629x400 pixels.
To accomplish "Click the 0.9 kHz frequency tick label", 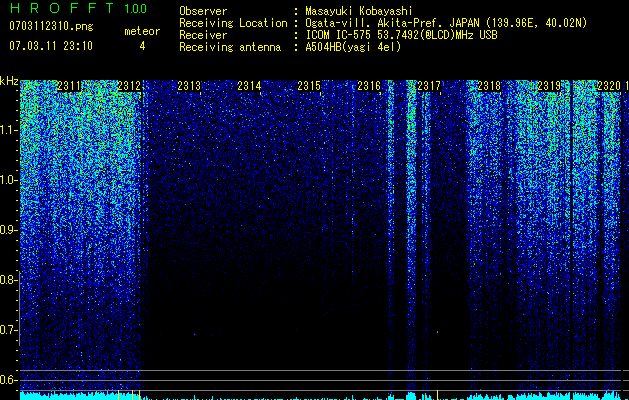I will pyautogui.click(x=8, y=230).
